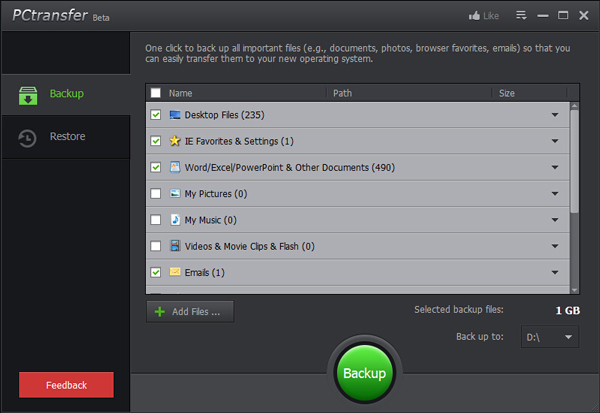Select the 'My Music (0)' label

click(x=210, y=220)
